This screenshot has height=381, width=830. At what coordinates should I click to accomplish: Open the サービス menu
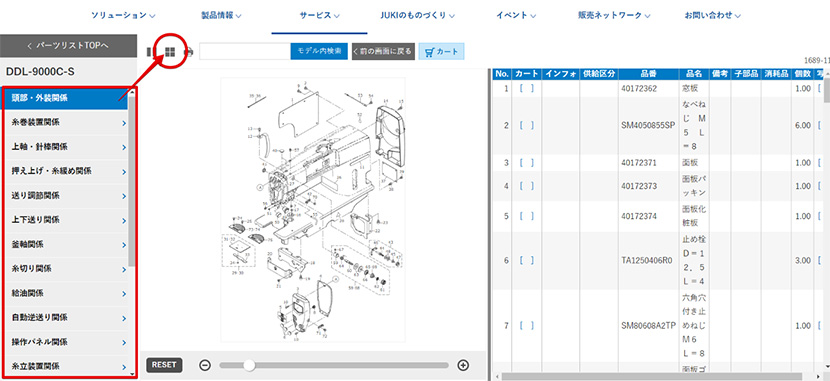319,15
